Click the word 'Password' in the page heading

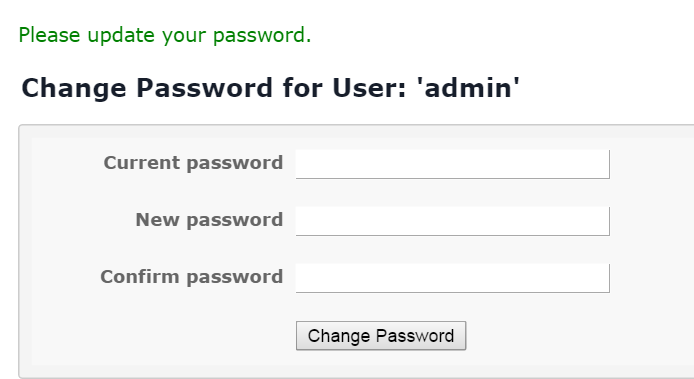(x=204, y=88)
